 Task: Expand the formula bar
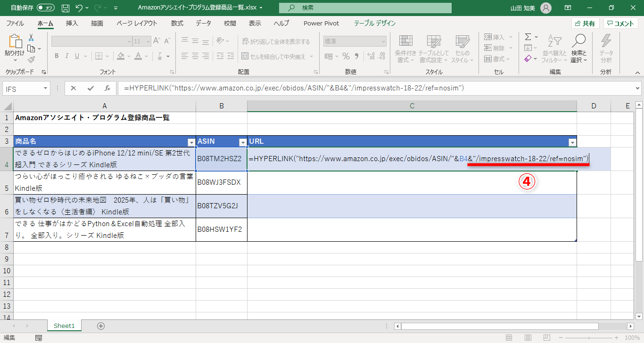tap(638, 88)
